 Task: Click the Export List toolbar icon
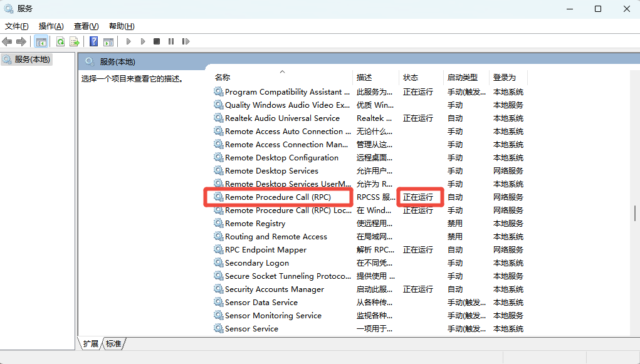75,41
